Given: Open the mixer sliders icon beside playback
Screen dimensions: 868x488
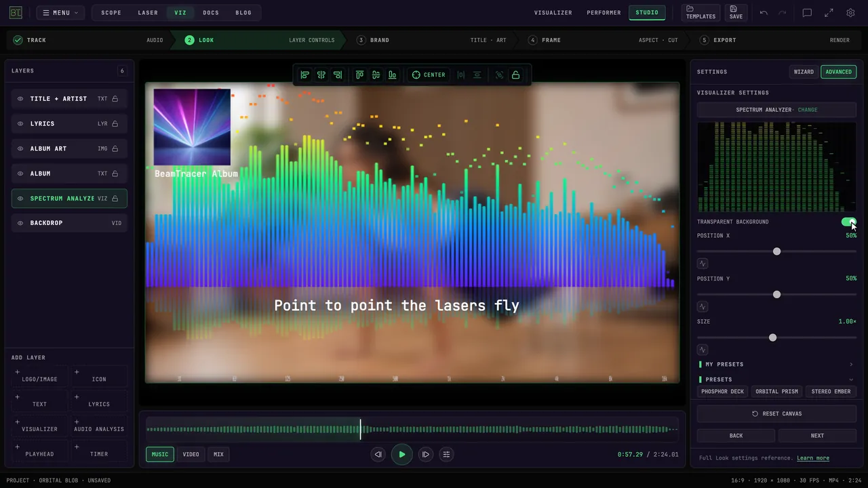Looking at the screenshot, I should pos(446,454).
